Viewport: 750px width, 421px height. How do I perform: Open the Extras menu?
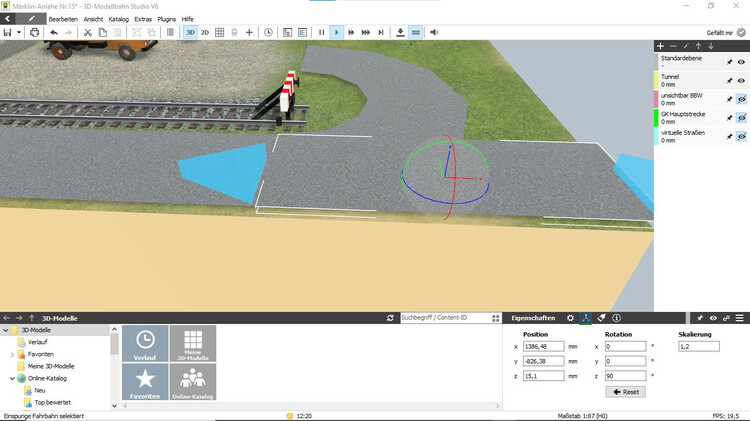pos(143,19)
